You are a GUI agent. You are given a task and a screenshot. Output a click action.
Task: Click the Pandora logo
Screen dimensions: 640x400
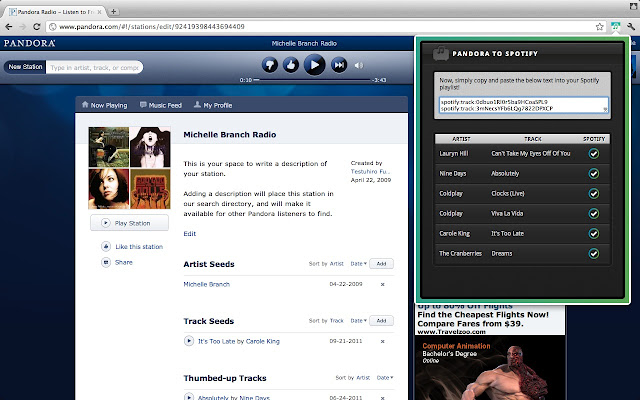29,43
